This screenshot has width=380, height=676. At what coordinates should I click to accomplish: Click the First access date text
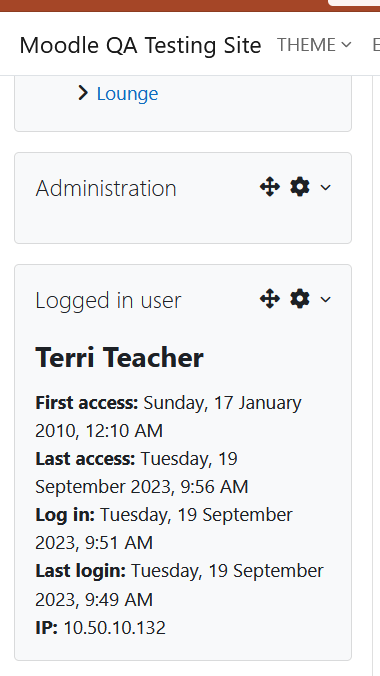[168, 417]
